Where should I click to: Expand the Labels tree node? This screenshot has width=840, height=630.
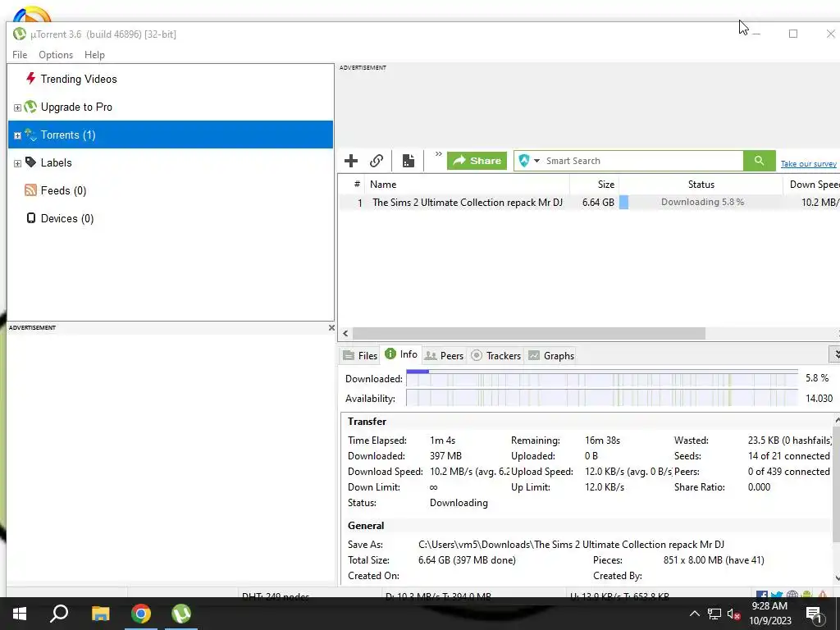point(17,163)
